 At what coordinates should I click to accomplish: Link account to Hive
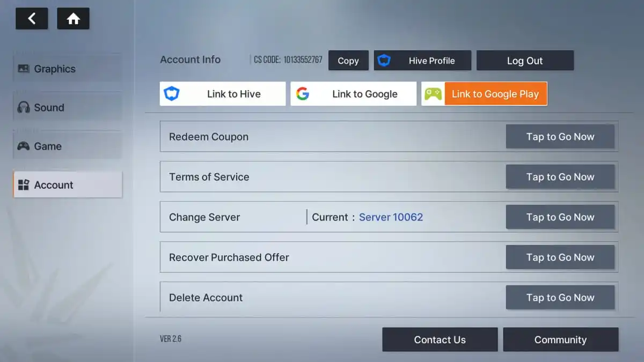click(223, 94)
